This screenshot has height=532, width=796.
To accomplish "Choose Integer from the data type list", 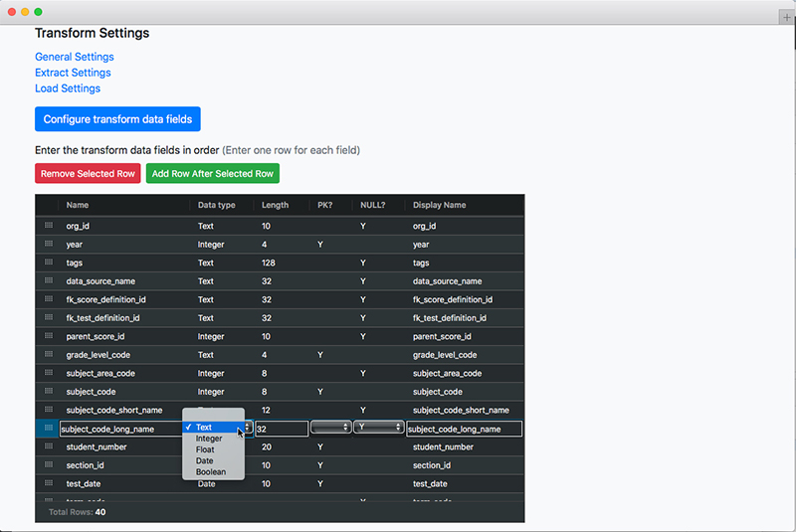I will (209, 439).
